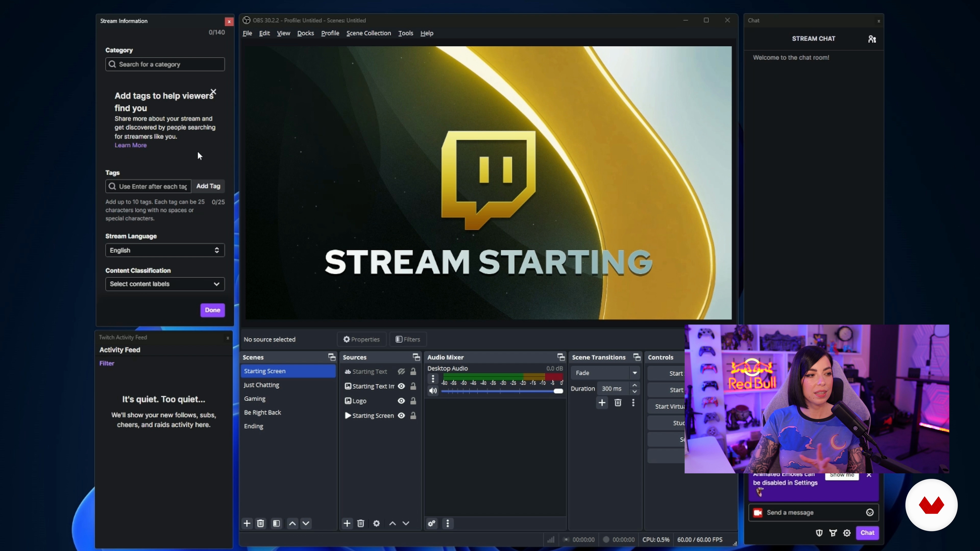Click the Search for a category field
980x551 pixels.
tap(165, 64)
